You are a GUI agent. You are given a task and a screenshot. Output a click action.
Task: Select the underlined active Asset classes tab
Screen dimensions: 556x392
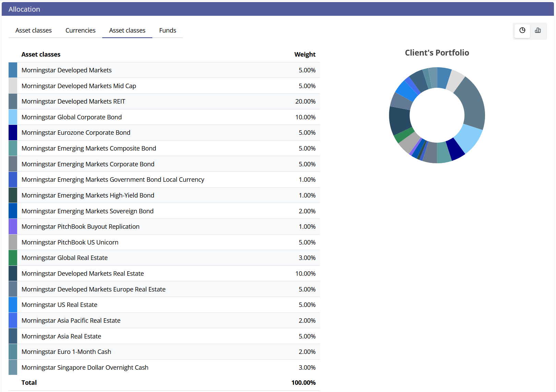127,31
